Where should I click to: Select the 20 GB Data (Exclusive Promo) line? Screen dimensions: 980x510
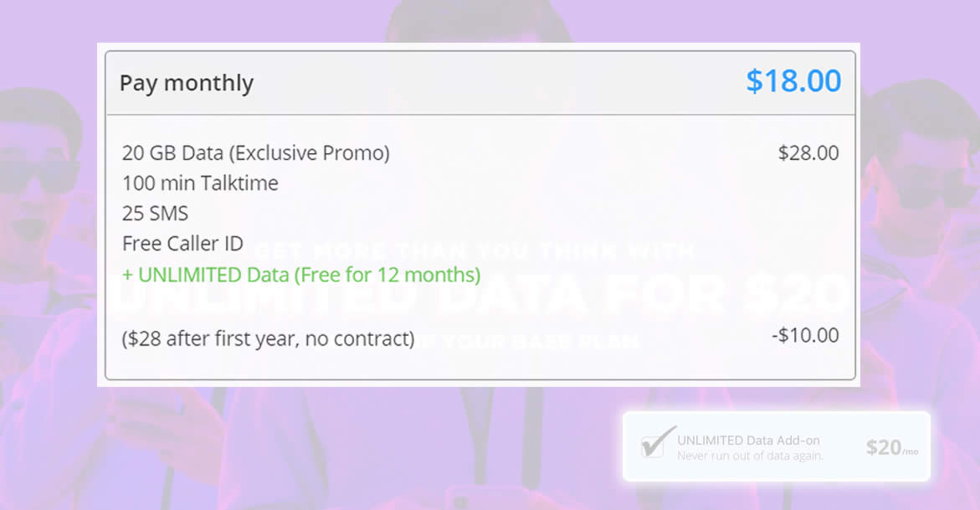point(255,152)
